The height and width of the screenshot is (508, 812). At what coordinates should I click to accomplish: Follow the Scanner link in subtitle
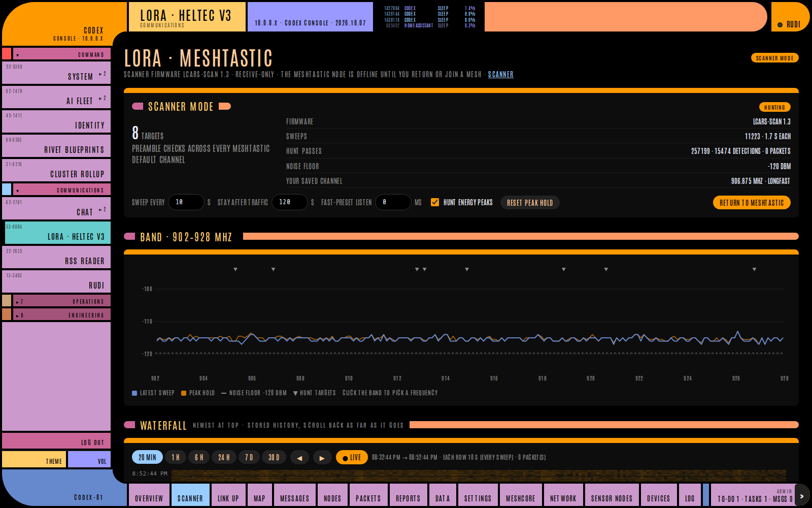click(501, 74)
